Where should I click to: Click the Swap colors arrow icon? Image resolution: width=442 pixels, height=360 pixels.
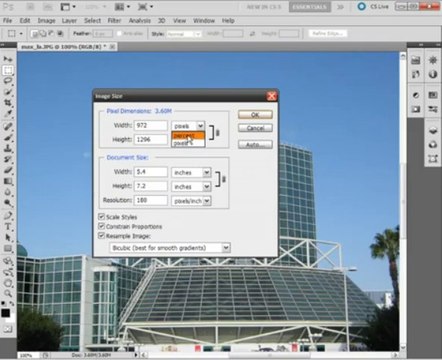[x=11, y=304]
